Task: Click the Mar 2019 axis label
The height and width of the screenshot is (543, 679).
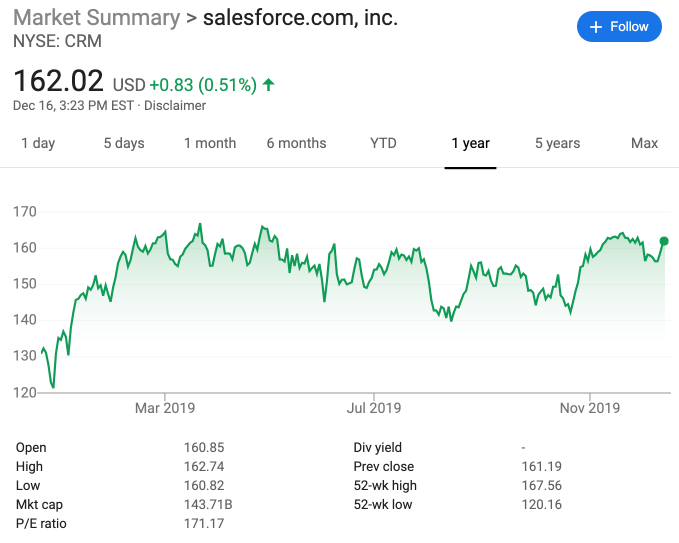Action: pyautogui.click(x=165, y=408)
